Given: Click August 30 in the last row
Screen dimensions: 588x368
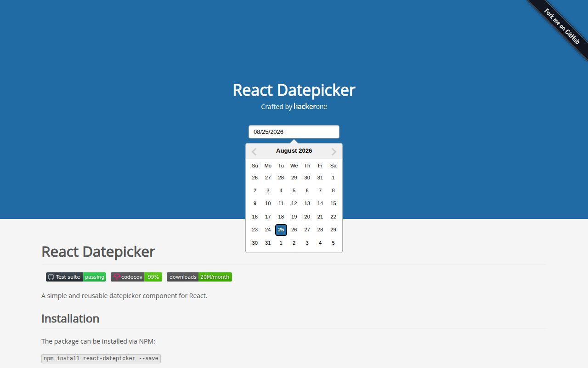Looking at the screenshot, I should coord(255,243).
